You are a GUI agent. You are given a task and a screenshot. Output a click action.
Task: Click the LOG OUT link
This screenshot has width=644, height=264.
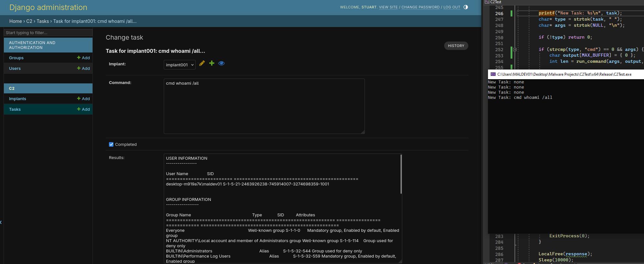pyautogui.click(x=452, y=7)
